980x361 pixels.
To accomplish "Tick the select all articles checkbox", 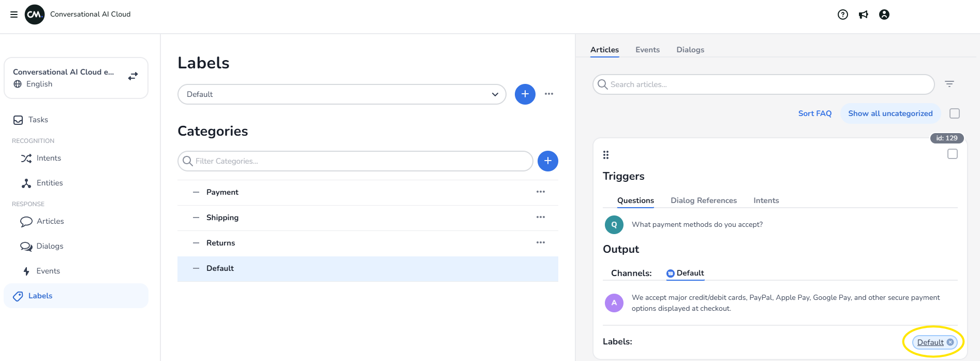I will [955, 113].
